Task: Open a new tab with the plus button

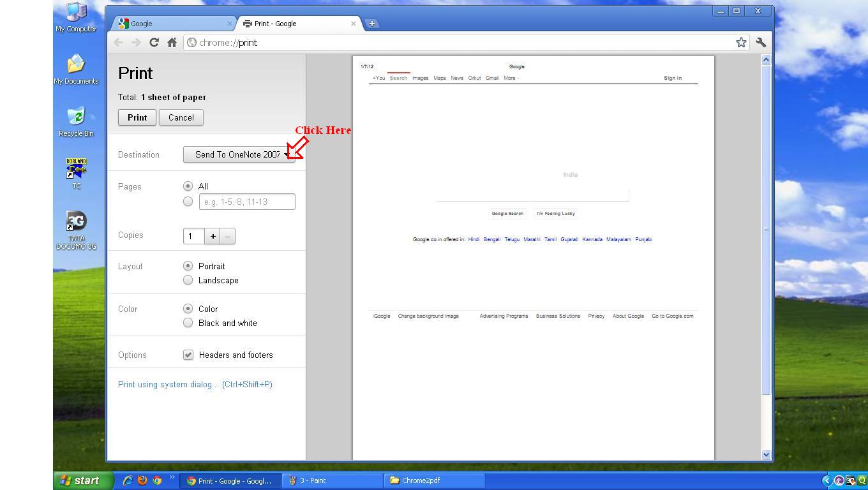Action: [x=372, y=24]
